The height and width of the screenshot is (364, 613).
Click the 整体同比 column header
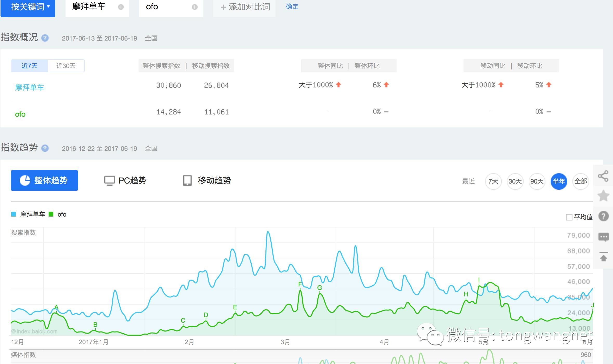click(x=330, y=66)
